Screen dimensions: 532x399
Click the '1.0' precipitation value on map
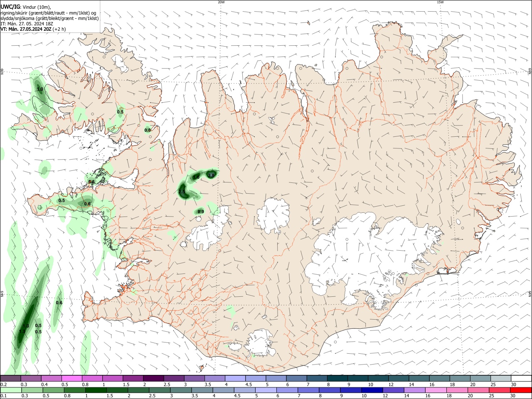point(40,89)
